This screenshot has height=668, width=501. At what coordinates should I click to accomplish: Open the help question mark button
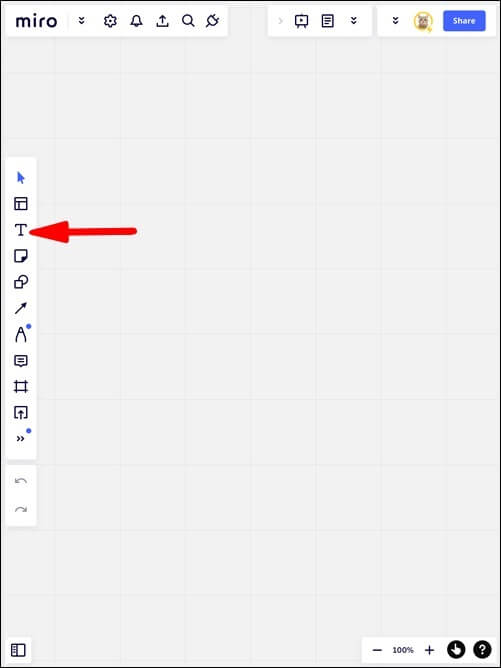pos(482,650)
